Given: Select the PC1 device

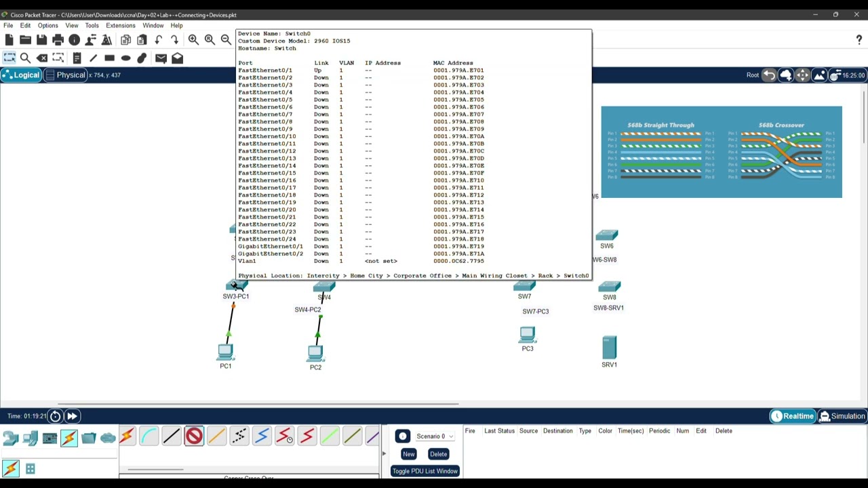Looking at the screenshot, I should [x=226, y=352].
